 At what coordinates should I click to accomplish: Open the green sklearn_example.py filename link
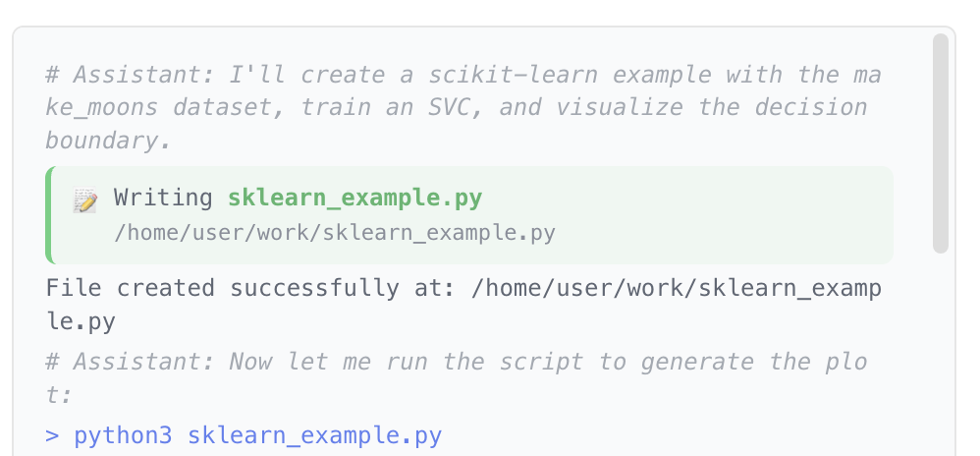click(x=354, y=199)
